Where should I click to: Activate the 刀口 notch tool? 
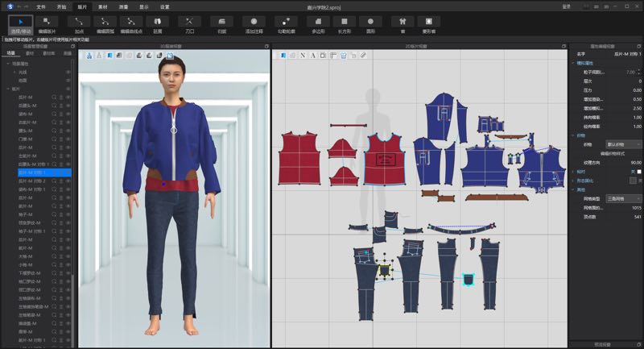[189, 25]
